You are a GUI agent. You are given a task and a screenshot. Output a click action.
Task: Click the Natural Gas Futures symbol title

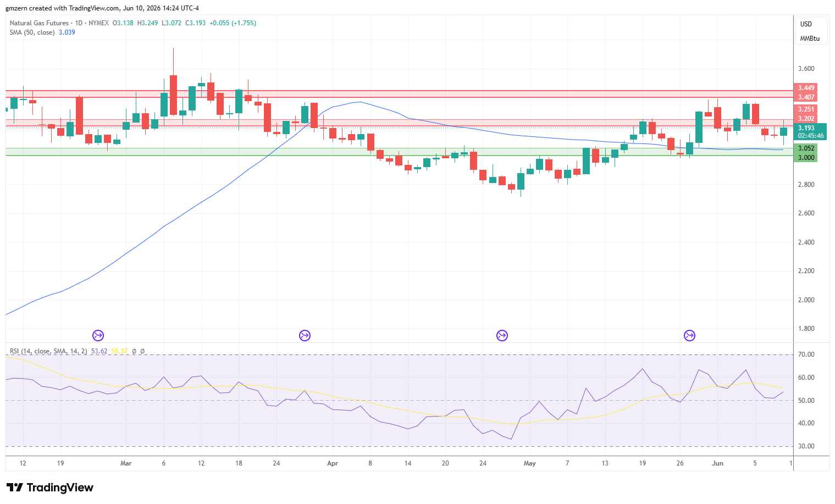tap(39, 23)
